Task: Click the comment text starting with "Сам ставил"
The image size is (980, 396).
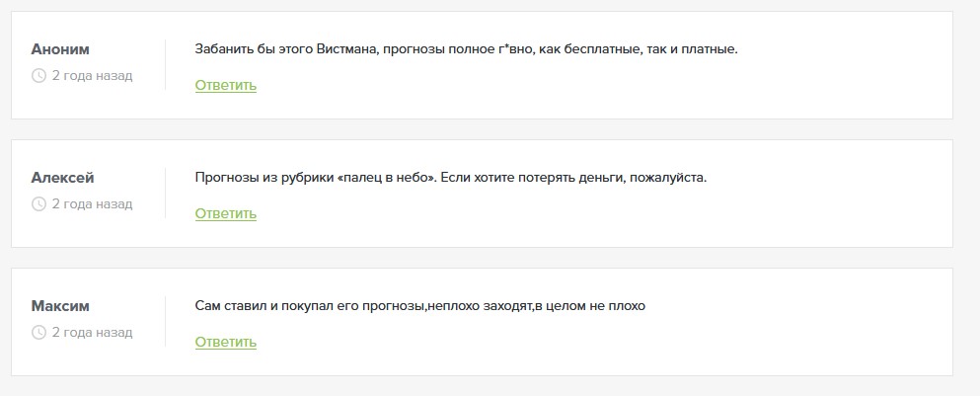Action: [419, 306]
